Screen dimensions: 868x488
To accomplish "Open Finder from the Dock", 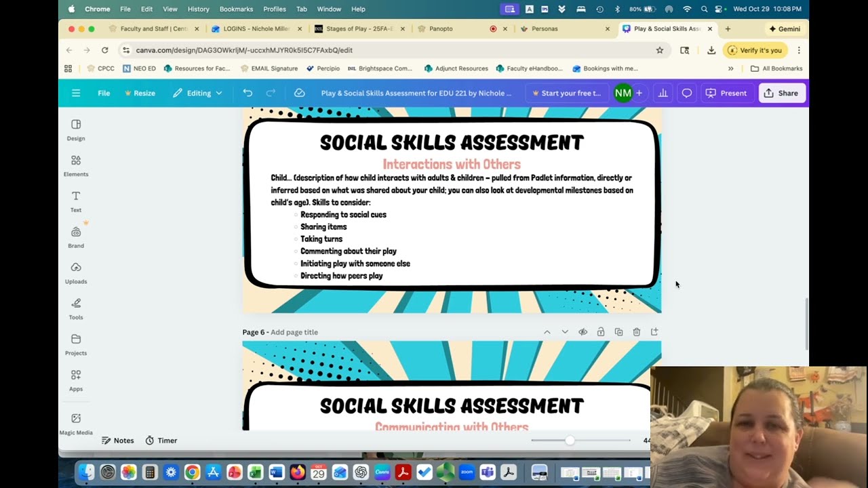I will tap(86, 472).
